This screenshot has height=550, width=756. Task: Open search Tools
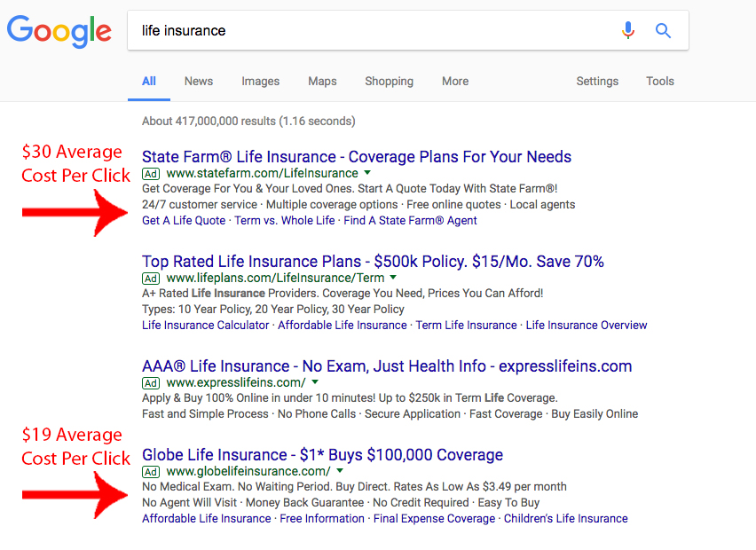coord(660,81)
